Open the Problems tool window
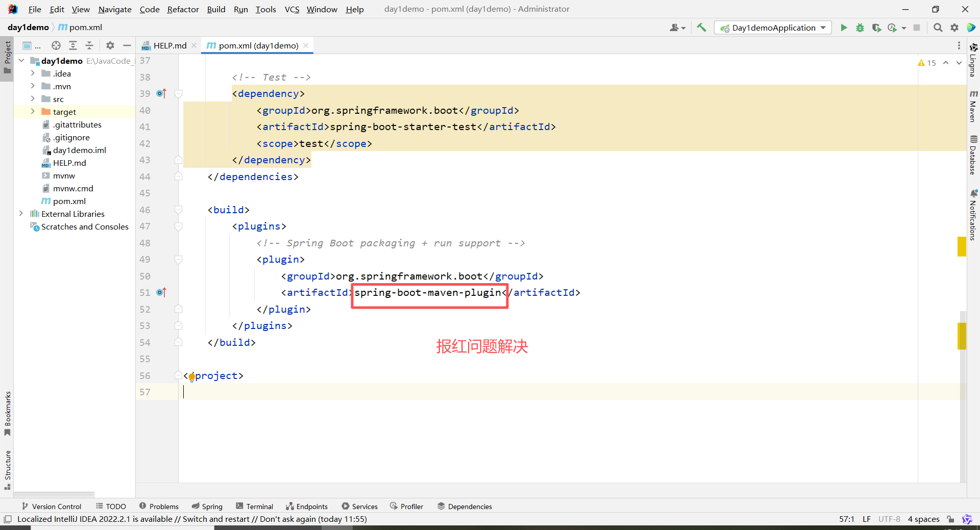Screen dimensions: 980x530 coord(159,506)
